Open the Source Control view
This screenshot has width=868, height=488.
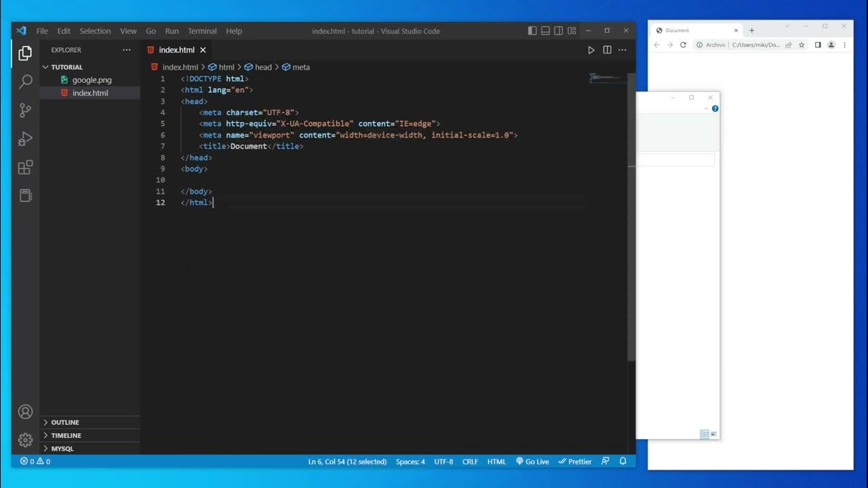pos(25,110)
